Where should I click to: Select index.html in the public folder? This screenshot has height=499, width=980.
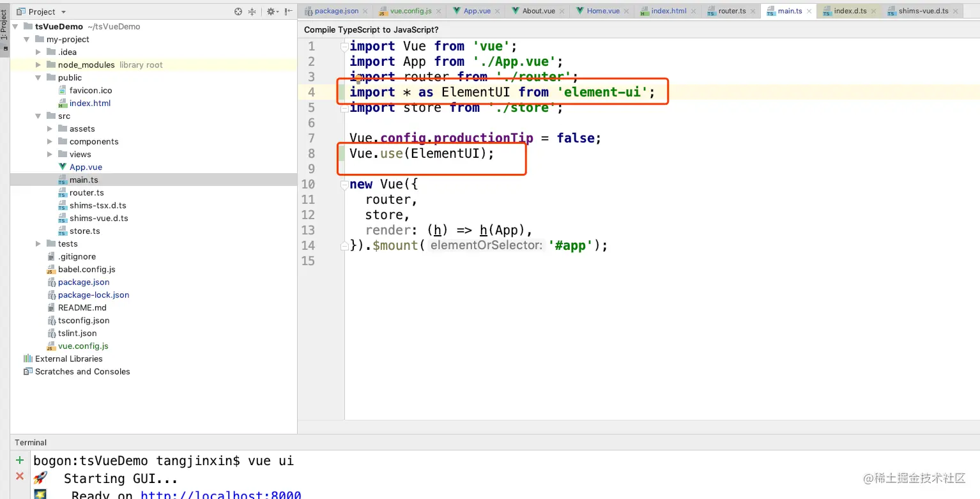tap(90, 104)
